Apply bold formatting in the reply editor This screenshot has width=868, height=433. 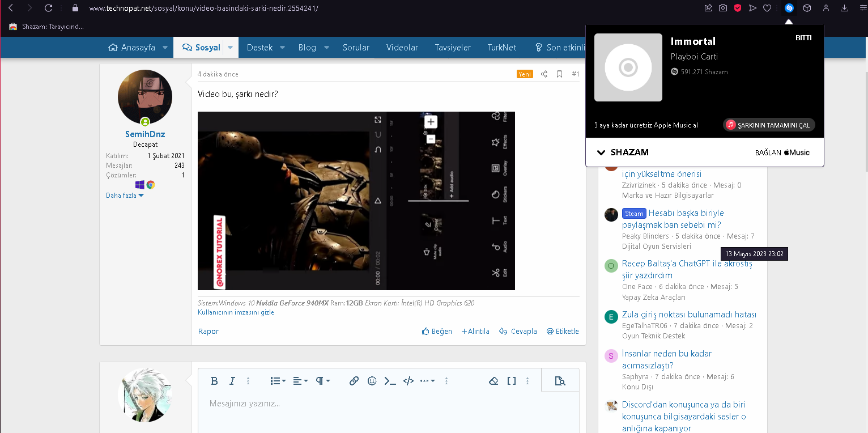click(214, 381)
